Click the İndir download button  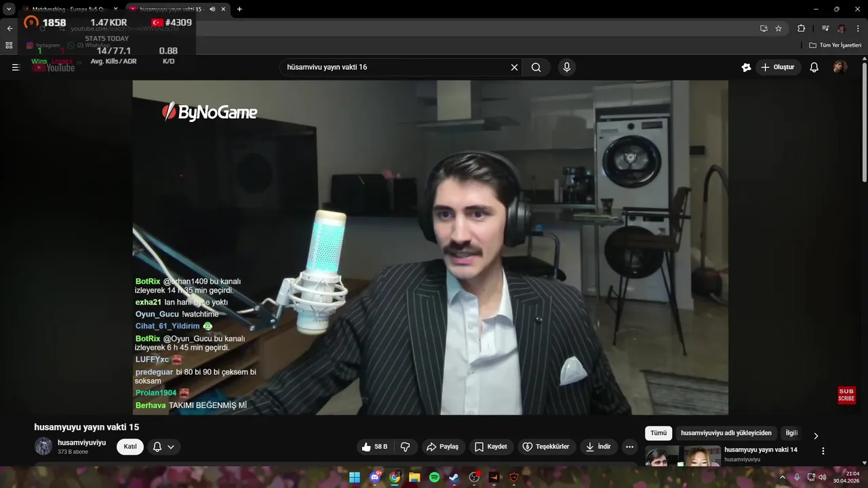point(598,447)
